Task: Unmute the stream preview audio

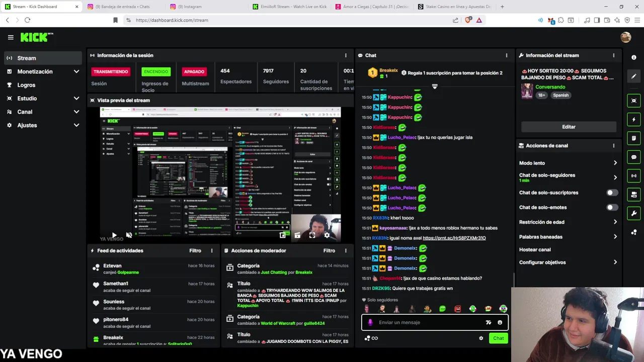Action: click(x=129, y=235)
